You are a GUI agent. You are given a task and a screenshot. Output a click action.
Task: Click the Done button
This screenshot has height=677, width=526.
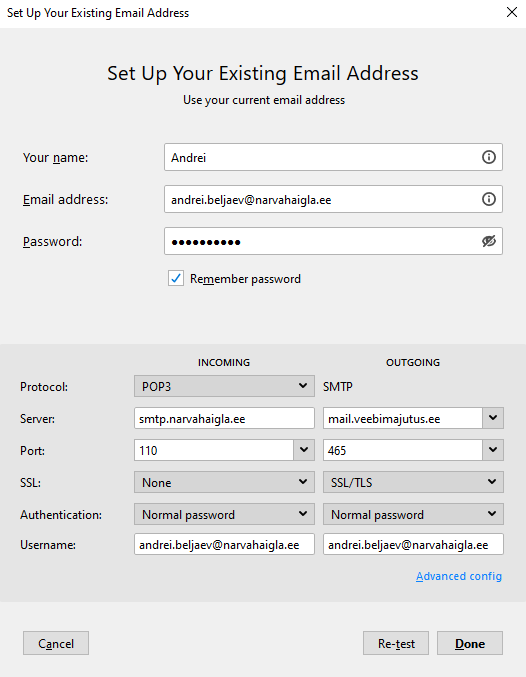pos(470,643)
